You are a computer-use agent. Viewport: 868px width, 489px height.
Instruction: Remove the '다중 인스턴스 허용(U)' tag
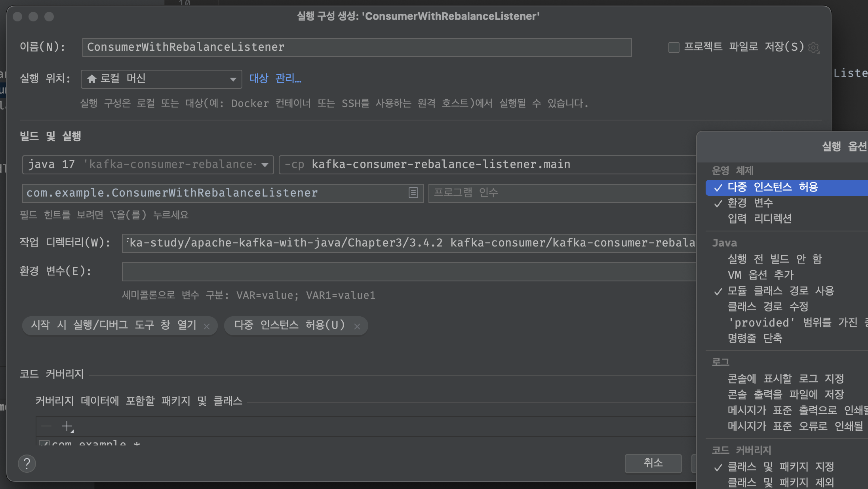[x=357, y=326]
